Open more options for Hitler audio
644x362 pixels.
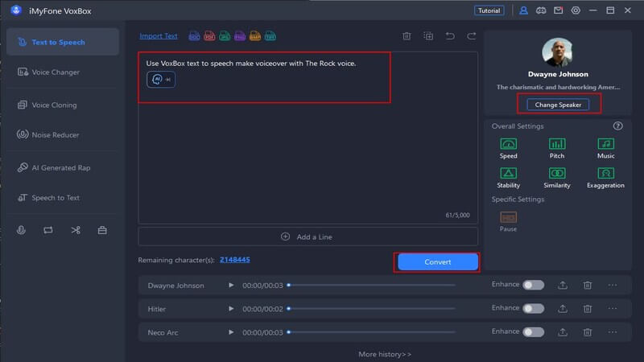pos(613,309)
